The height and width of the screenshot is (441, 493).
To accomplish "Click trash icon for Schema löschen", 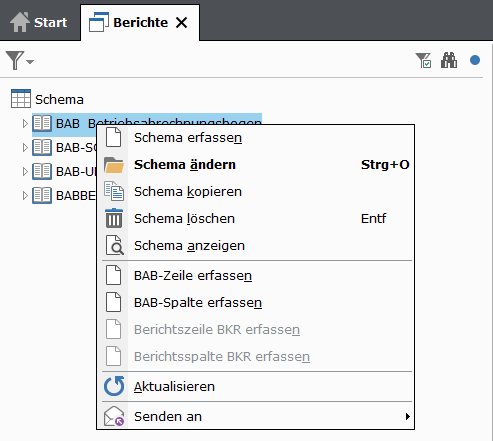I will 114,218.
